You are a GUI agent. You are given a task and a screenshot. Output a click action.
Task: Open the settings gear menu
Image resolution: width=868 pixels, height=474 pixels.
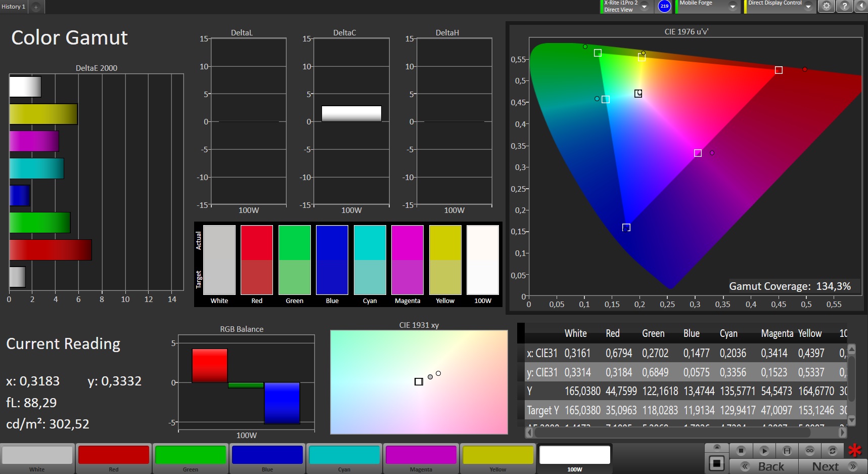pyautogui.click(x=826, y=6)
